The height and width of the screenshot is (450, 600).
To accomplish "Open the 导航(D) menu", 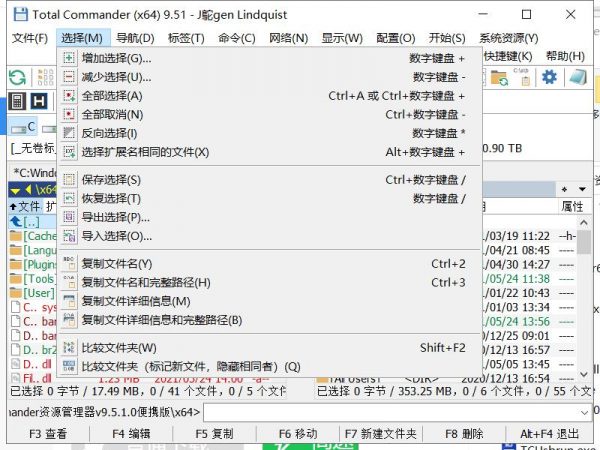I will (135, 38).
